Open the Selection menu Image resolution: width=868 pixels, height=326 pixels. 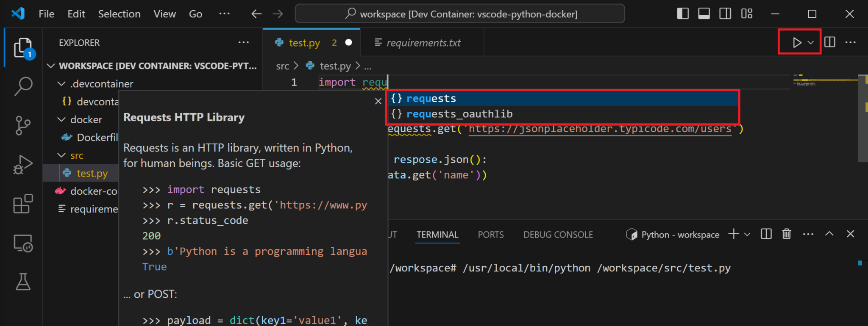coord(119,14)
